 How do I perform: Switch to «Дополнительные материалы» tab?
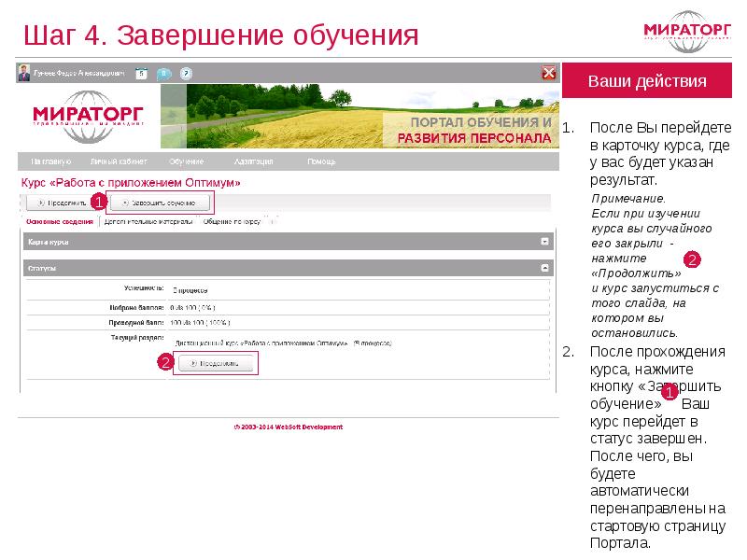[x=148, y=222]
